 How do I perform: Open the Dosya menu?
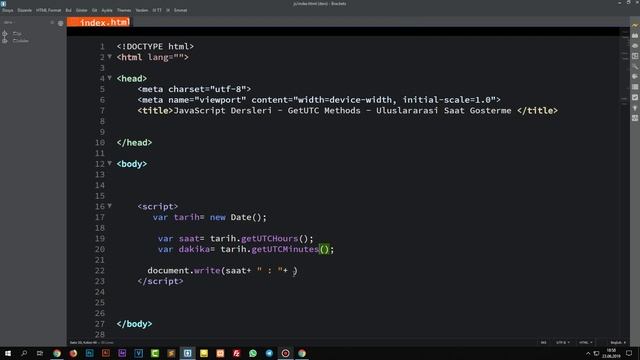[7, 10]
